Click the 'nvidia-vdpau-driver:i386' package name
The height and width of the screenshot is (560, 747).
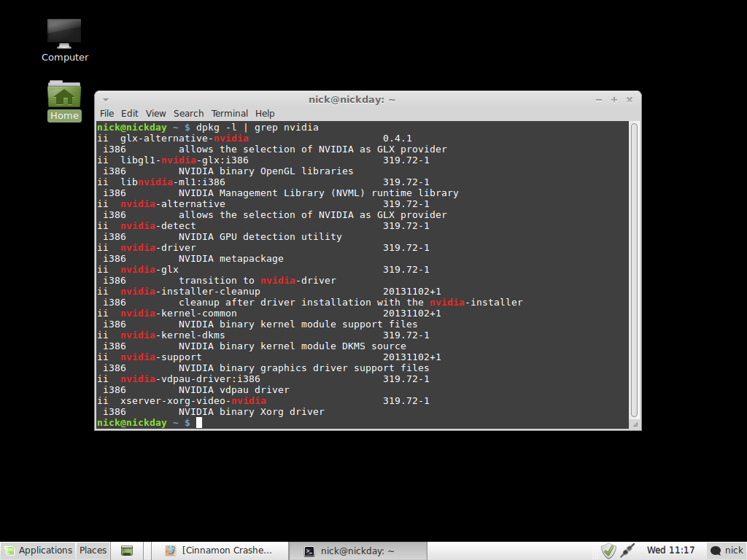click(x=190, y=379)
